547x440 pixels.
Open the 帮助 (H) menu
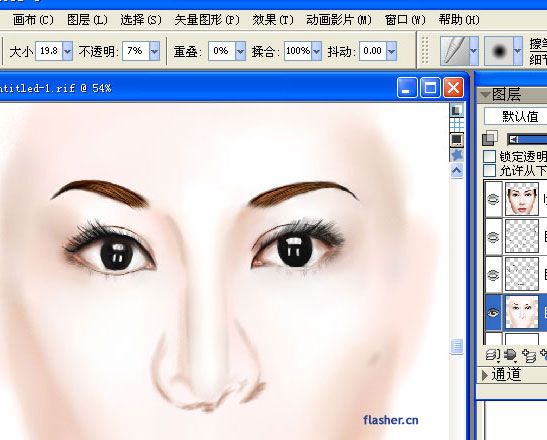pyautogui.click(x=459, y=20)
